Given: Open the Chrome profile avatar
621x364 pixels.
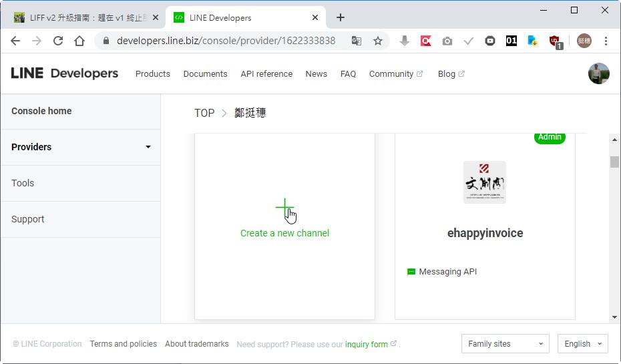Looking at the screenshot, I should [584, 41].
